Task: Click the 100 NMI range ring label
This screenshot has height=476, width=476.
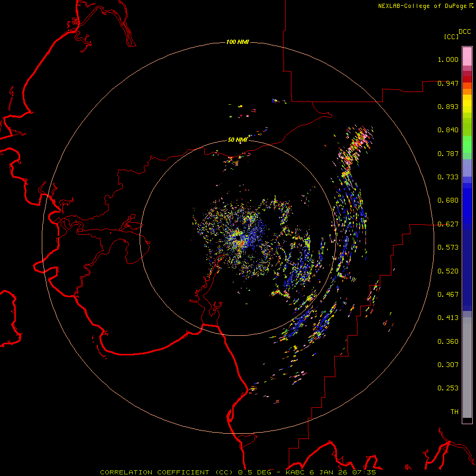Action: coord(237,42)
